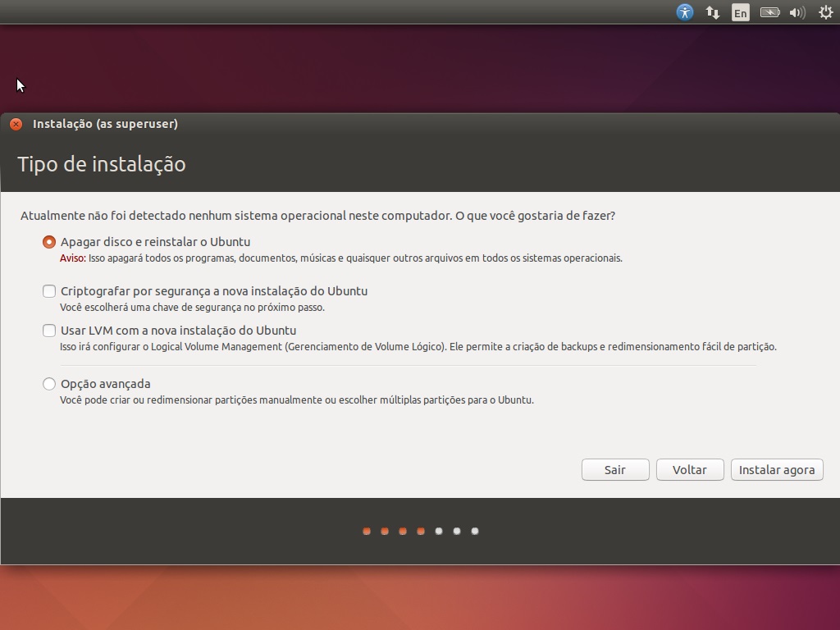Open the battery status indicator

coord(769,12)
